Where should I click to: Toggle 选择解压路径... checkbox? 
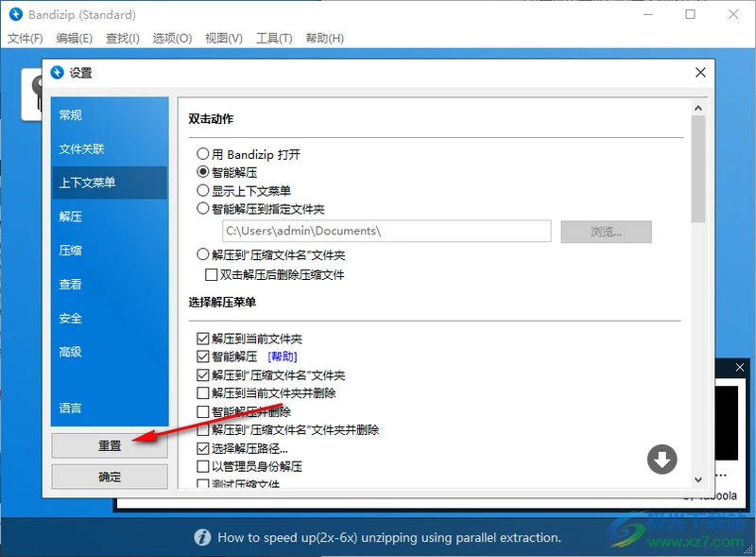(x=203, y=448)
